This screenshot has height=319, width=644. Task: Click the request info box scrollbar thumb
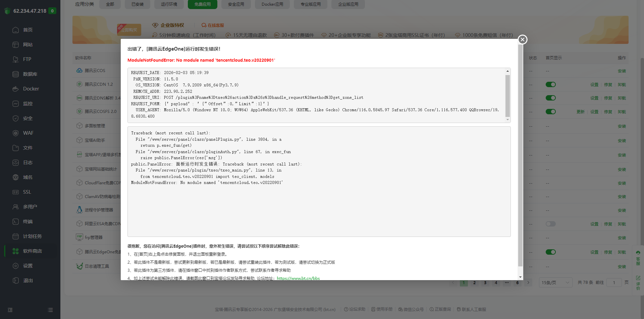[x=507, y=96]
